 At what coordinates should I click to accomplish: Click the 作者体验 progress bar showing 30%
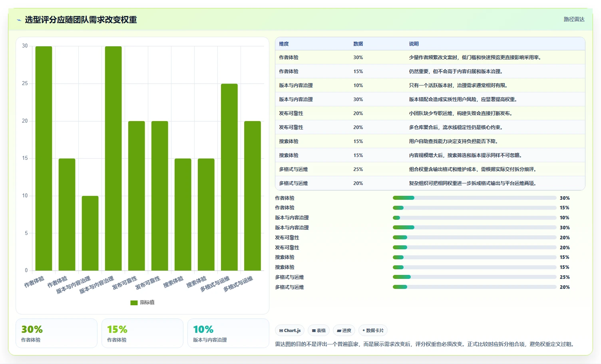(x=474, y=198)
